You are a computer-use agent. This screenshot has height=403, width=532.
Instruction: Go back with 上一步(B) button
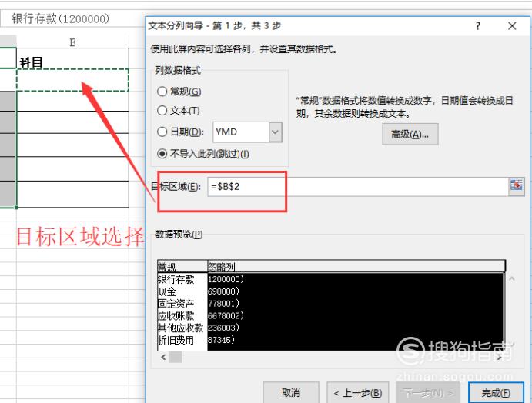point(357,393)
